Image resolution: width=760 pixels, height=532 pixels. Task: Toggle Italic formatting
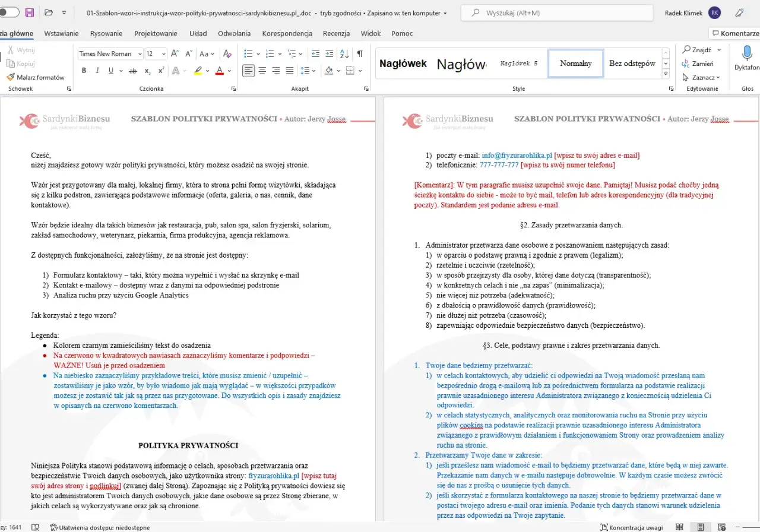tap(97, 71)
